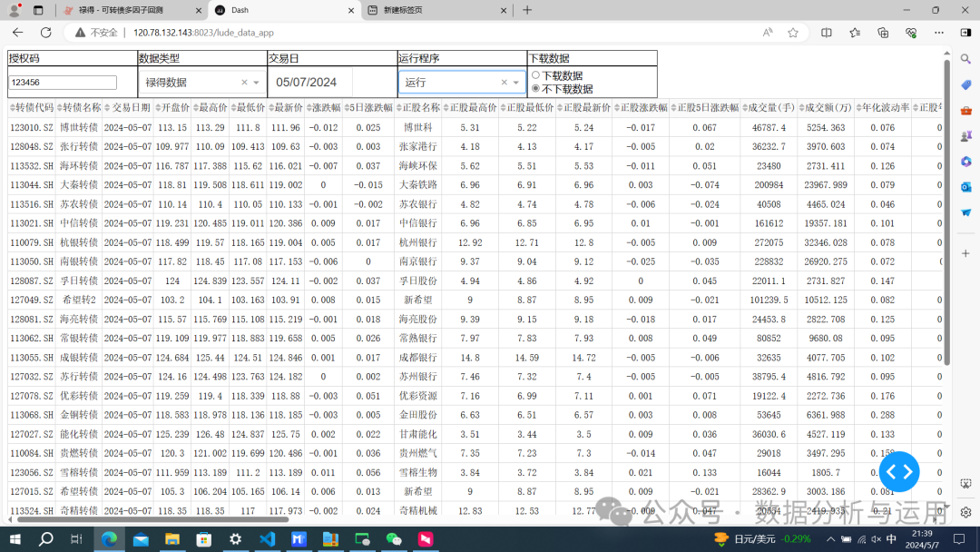The height and width of the screenshot is (552, 980).
Task: Open the read aloud icon in address bar
Action: [x=767, y=33]
